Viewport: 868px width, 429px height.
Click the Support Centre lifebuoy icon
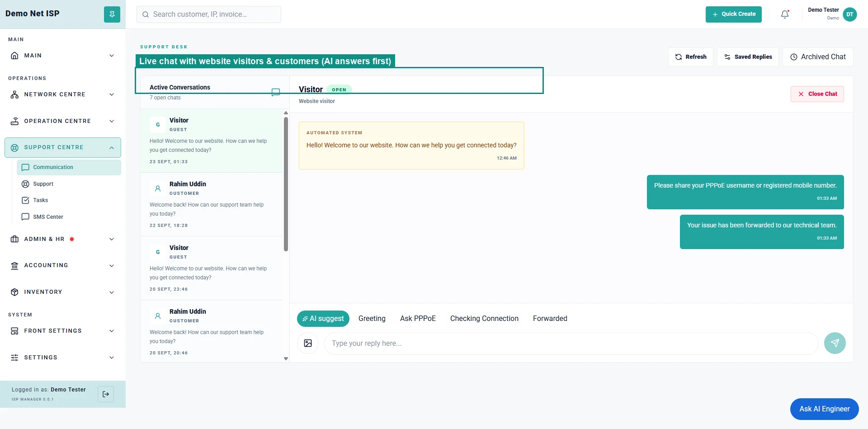tap(14, 147)
